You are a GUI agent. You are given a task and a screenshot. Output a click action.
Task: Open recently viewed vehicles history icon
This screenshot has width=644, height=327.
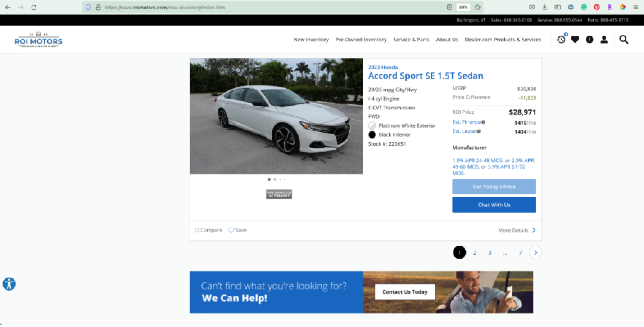click(561, 39)
